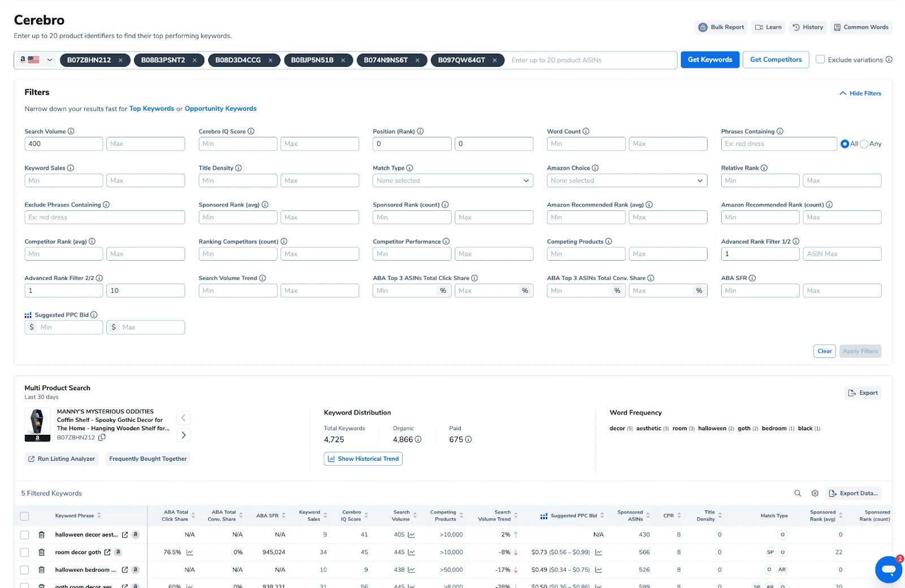Clear all filters with the Clear button
Viewport: 905px width, 588px height.
[x=824, y=351]
